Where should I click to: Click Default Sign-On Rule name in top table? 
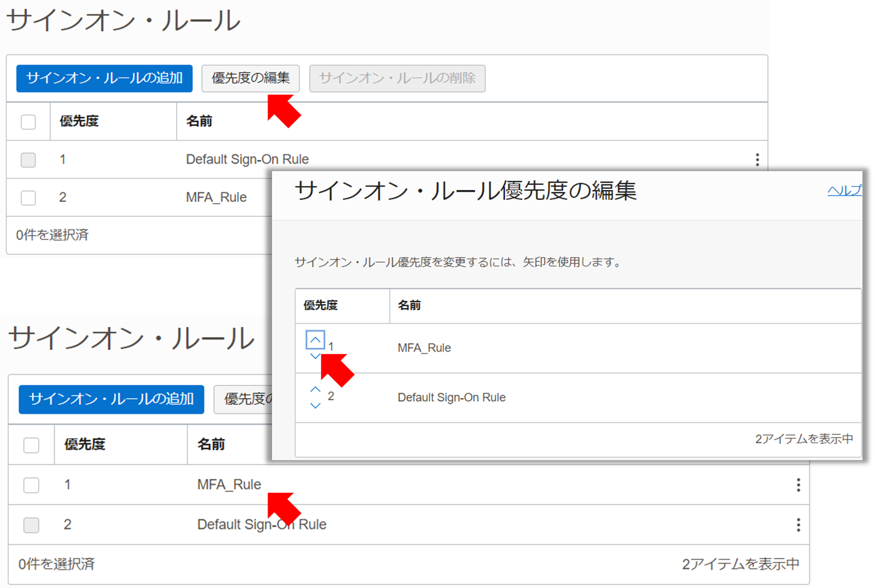coord(247,159)
